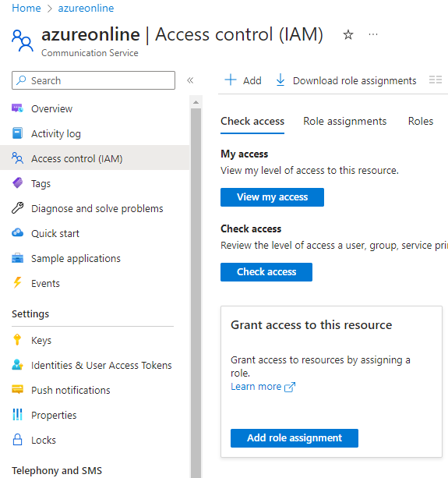
Task: Open Properties page
Action: pos(54,415)
